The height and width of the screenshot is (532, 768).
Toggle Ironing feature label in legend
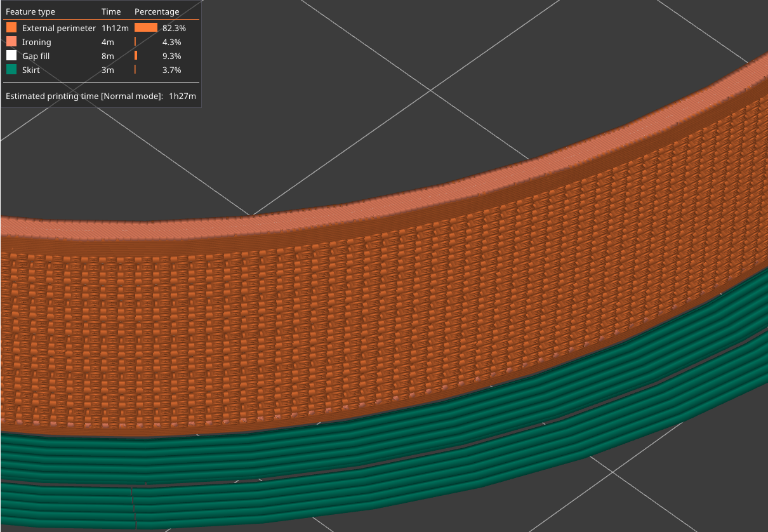[36, 42]
